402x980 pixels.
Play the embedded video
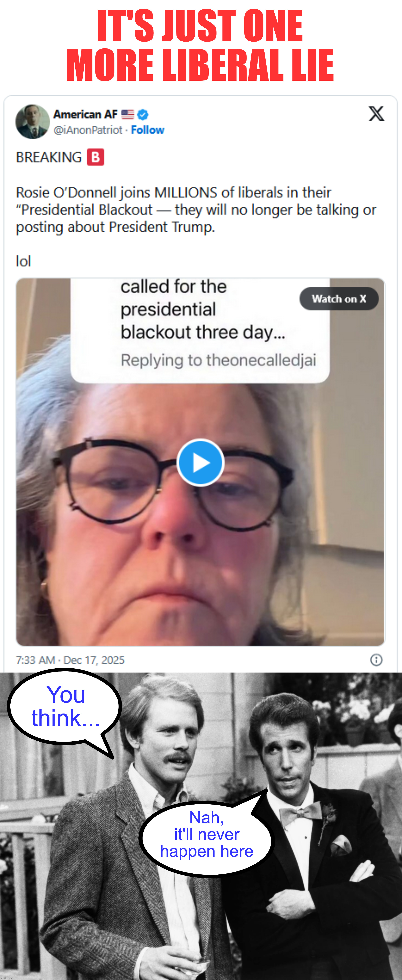click(x=200, y=463)
